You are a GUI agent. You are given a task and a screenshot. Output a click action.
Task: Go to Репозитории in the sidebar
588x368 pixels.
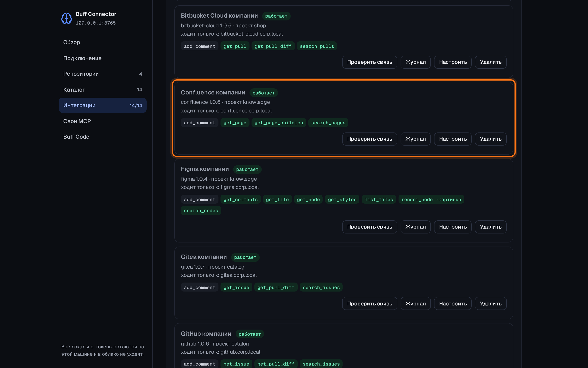point(102,74)
